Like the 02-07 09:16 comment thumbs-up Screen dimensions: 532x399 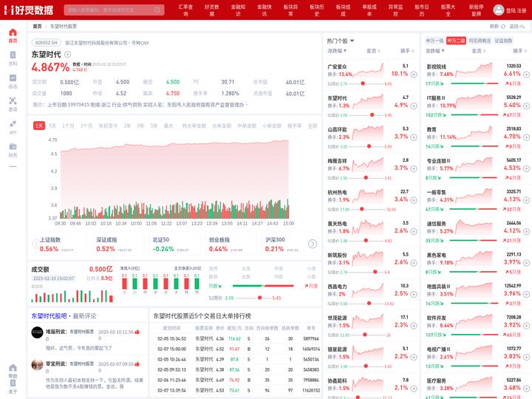[137, 364]
